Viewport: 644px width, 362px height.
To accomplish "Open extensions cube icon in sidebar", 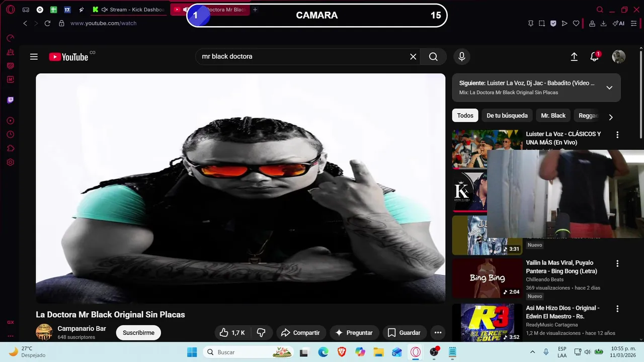I will 10,148.
